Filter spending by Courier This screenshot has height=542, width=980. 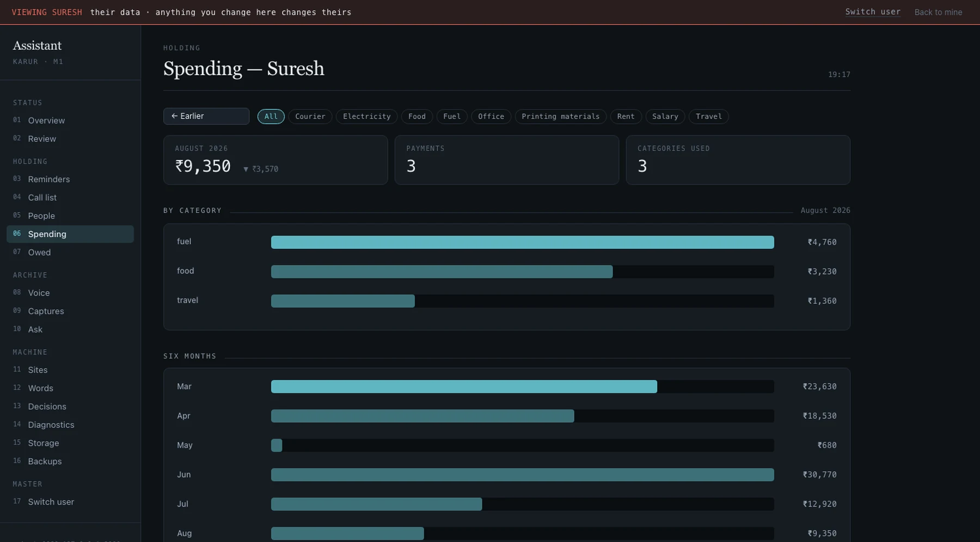click(x=310, y=116)
